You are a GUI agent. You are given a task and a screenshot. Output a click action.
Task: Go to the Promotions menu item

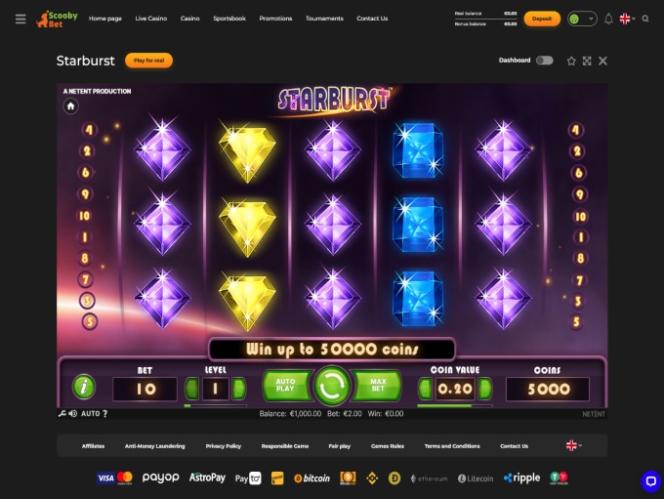click(276, 19)
